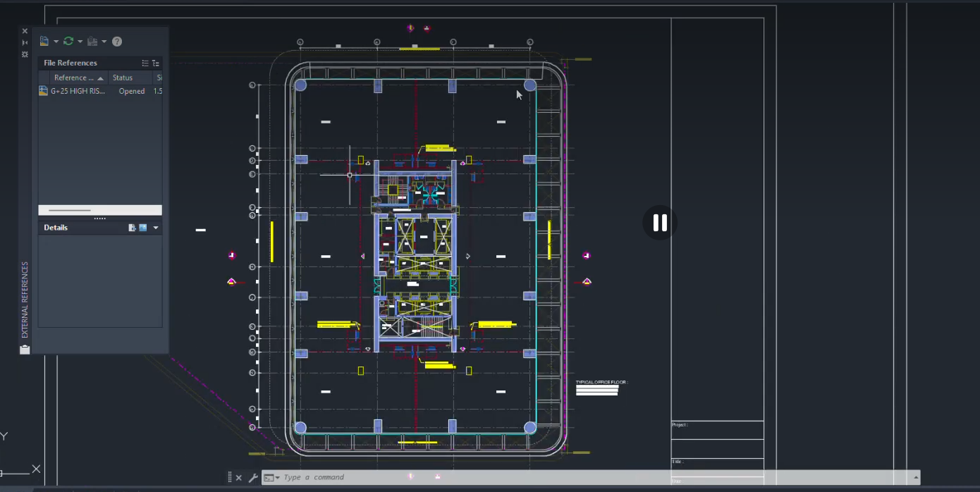Sort by the Status column header
This screenshot has width=980, height=492.
[130, 78]
